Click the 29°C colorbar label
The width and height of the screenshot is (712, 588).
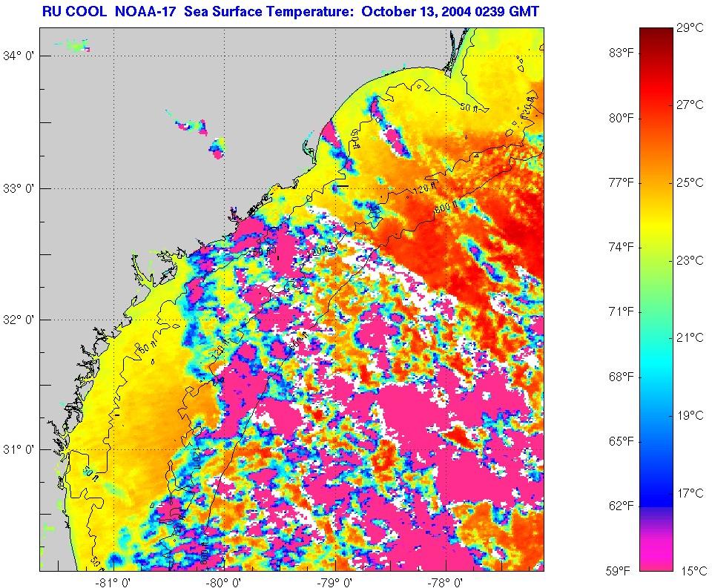click(x=690, y=27)
